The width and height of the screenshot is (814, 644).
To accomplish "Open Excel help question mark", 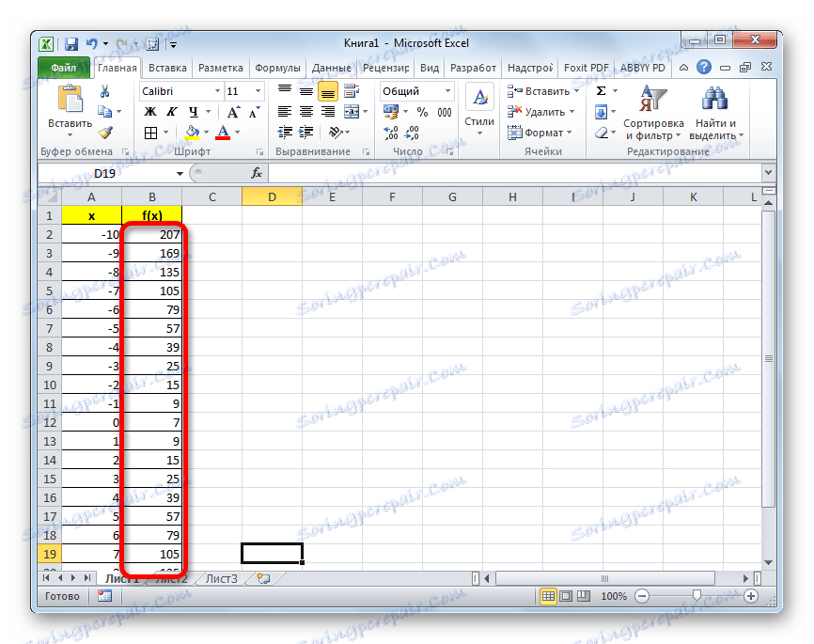I will pyautogui.click(x=704, y=67).
